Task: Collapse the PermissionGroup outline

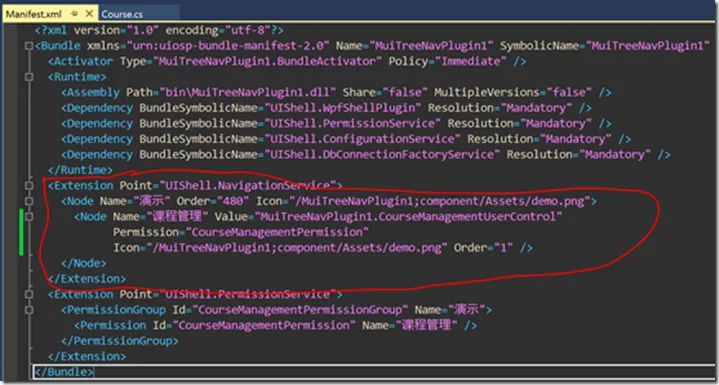Action: click(x=29, y=310)
